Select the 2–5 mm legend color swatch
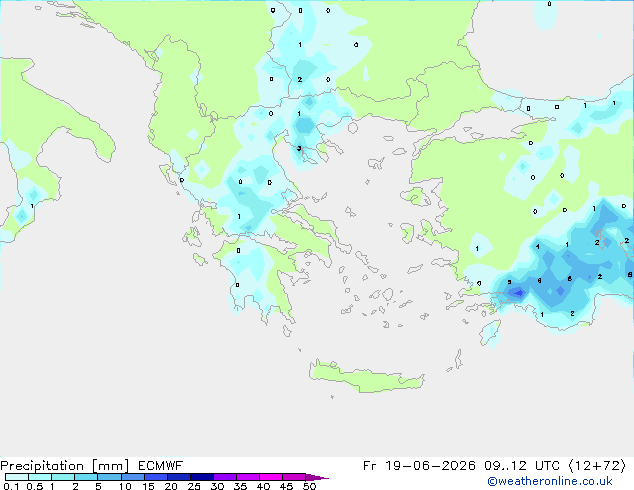 86,477
